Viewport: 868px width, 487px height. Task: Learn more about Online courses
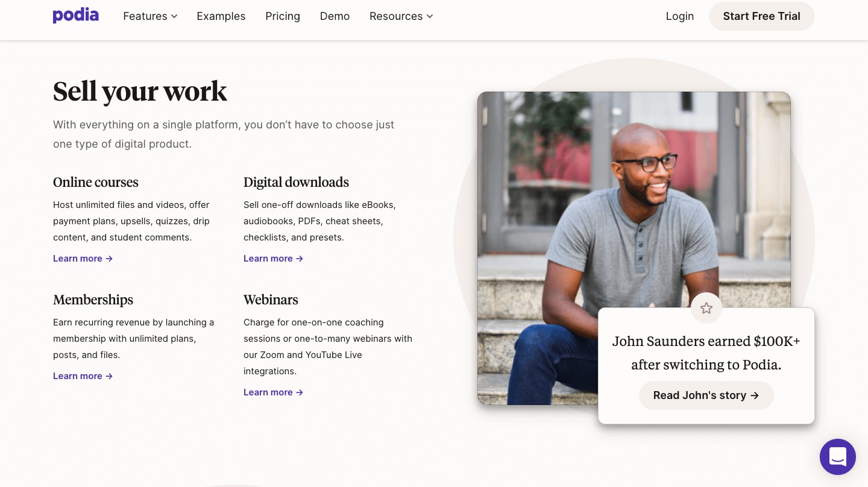tap(83, 259)
